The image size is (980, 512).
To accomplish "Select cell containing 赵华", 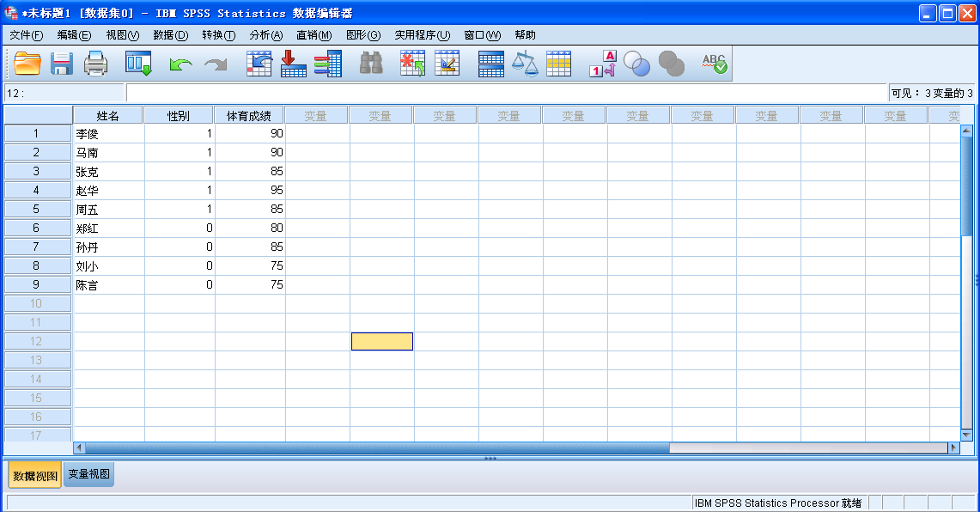I will (109, 190).
